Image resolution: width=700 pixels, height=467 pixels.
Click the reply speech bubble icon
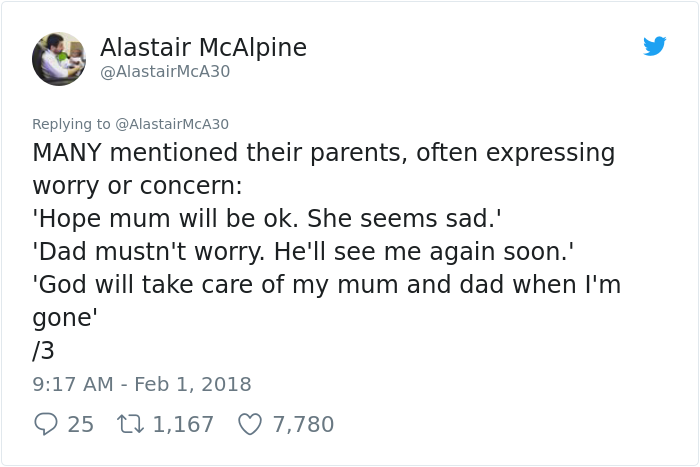click(x=46, y=424)
